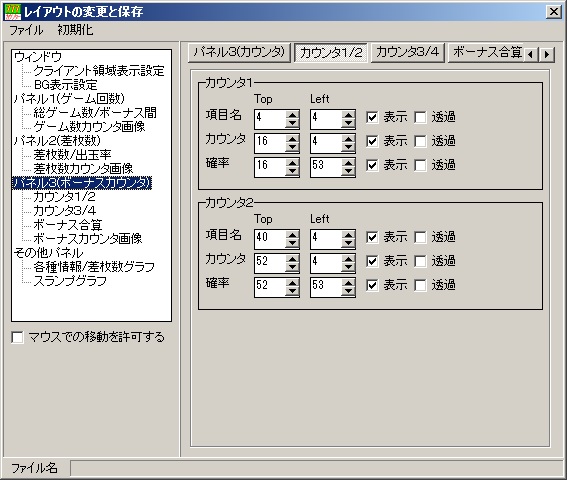Increase Counter2 カウンタ Top spinner value
Image resolution: width=567 pixels, height=480 pixels.
pyautogui.click(x=292, y=259)
